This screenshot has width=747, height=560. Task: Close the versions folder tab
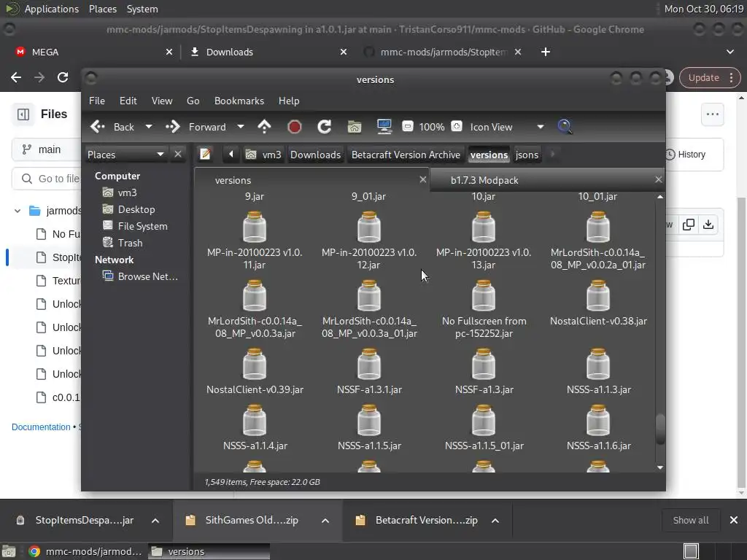(422, 179)
